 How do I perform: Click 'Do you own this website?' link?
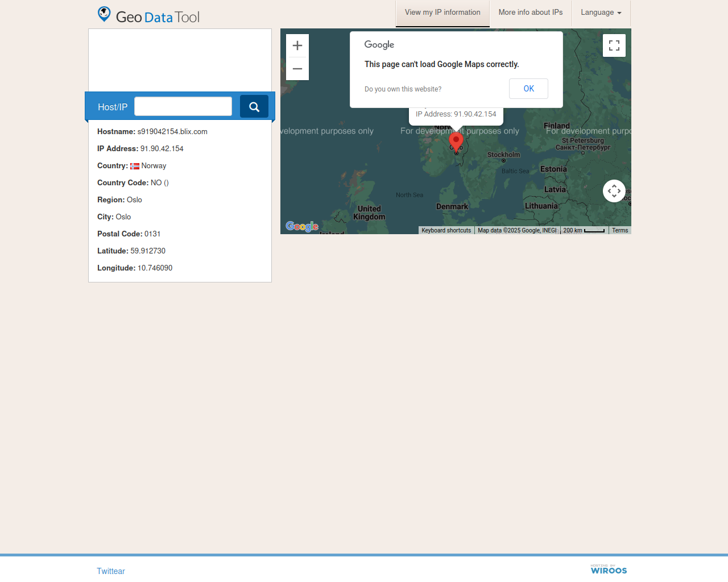coord(403,89)
